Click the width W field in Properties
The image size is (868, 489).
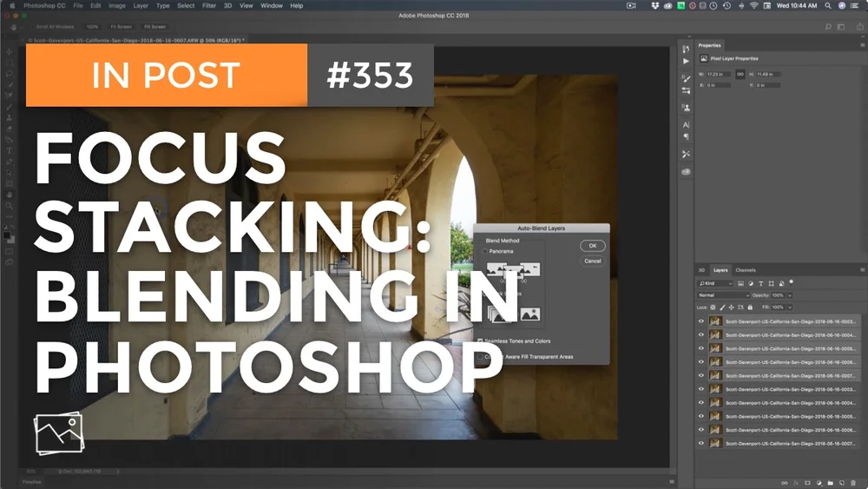click(x=719, y=74)
